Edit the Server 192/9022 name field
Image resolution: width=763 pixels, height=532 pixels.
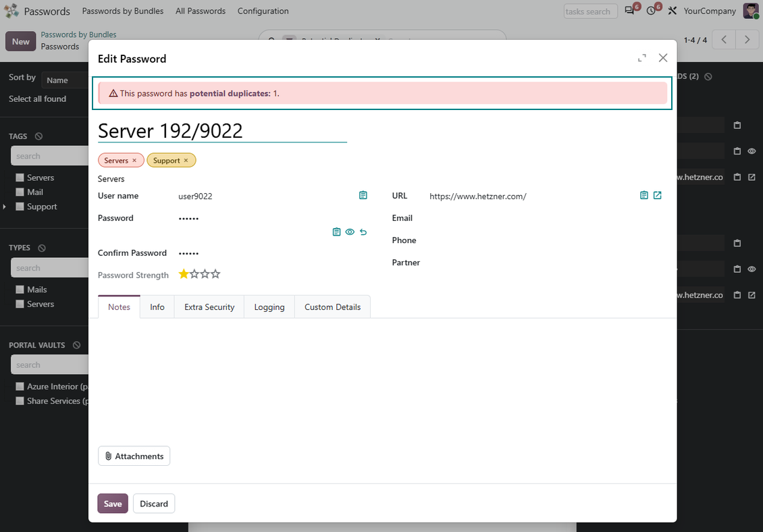222,131
